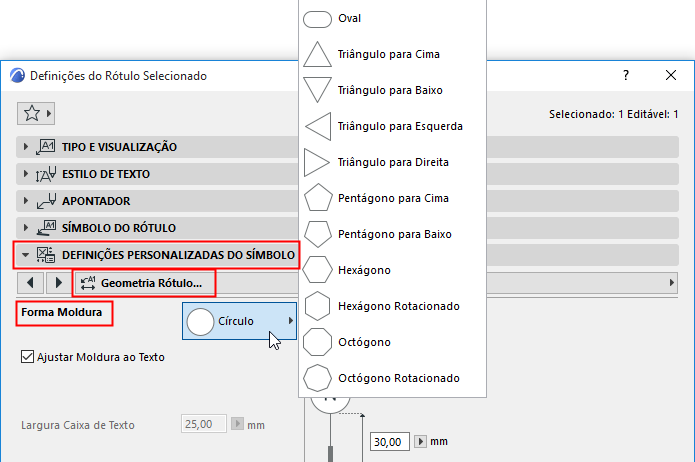Go to next settings page arrow
The width and height of the screenshot is (695, 462).
coord(59,283)
